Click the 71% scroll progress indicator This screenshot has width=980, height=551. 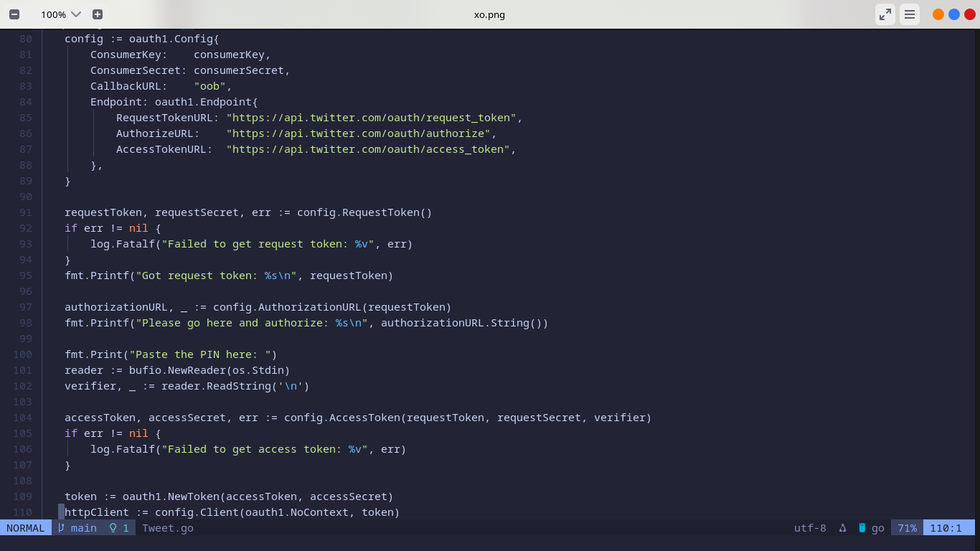coord(907,528)
